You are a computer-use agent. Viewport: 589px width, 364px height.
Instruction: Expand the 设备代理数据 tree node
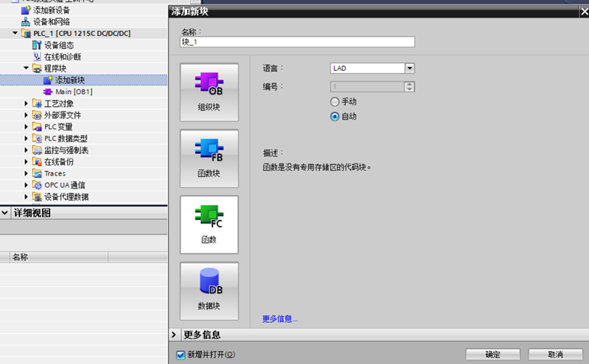[x=26, y=196]
